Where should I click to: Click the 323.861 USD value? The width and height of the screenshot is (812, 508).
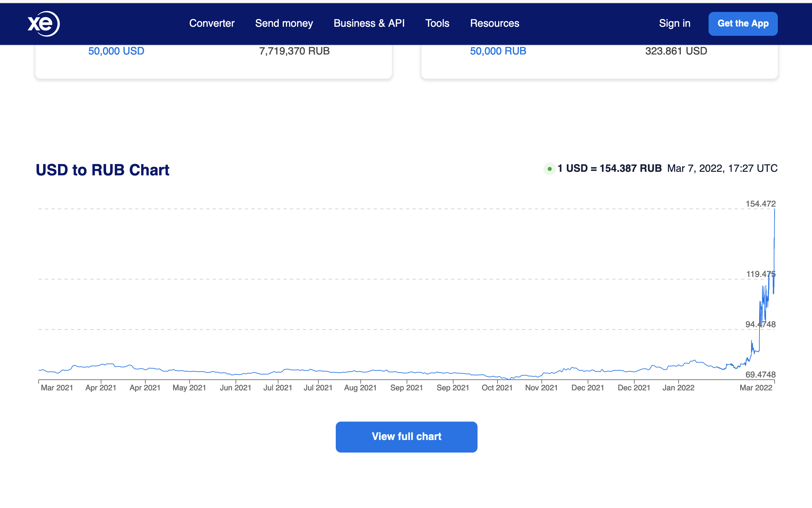(676, 51)
